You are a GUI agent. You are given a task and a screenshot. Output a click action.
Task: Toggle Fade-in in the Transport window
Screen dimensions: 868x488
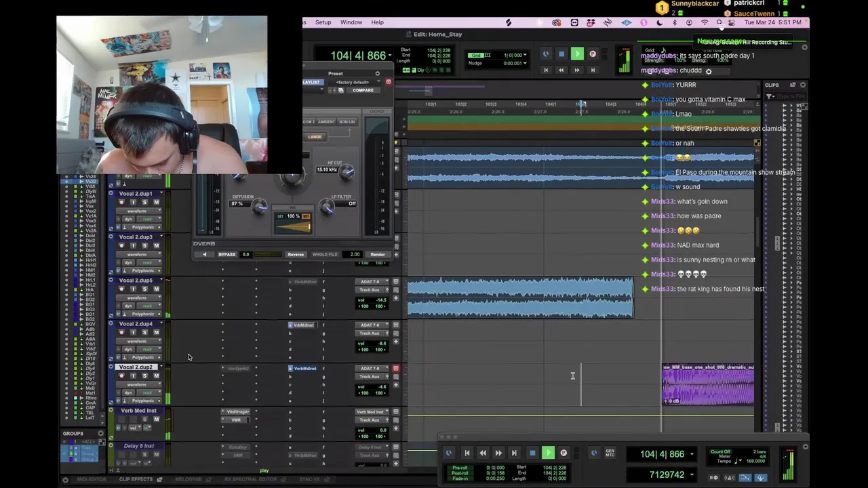tap(459, 479)
